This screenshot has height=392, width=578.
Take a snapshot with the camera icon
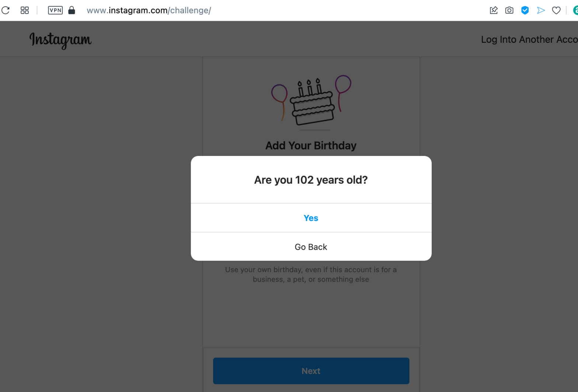tap(509, 10)
